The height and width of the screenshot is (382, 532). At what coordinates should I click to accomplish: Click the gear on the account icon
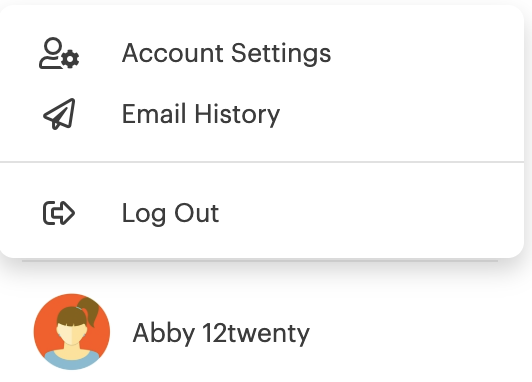71,59
